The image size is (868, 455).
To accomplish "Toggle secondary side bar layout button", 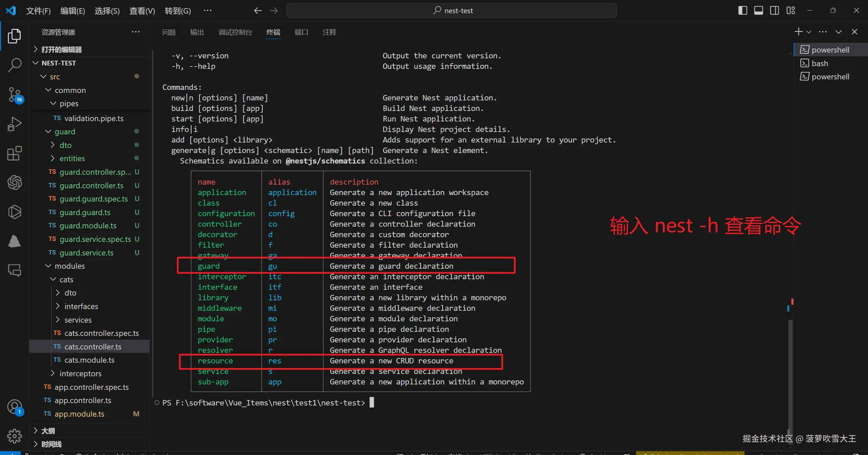I will click(774, 11).
